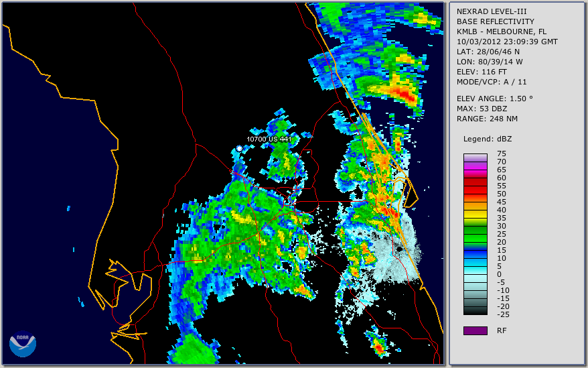Click the legend value -25
This screenshot has width=588, height=368.
[x=503, y=314]
